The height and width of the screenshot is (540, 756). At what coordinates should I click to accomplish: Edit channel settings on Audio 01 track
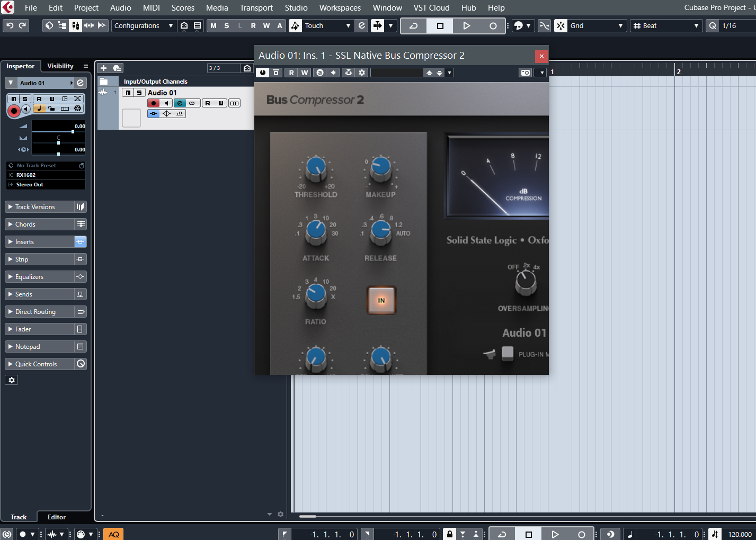tap(180, 103)
